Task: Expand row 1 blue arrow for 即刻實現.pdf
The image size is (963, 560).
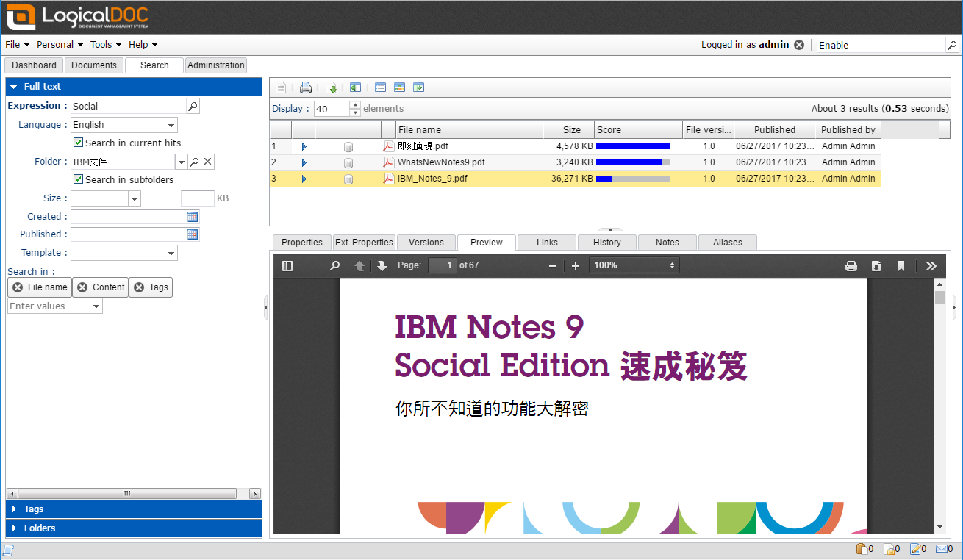Action: coord(304,146)
